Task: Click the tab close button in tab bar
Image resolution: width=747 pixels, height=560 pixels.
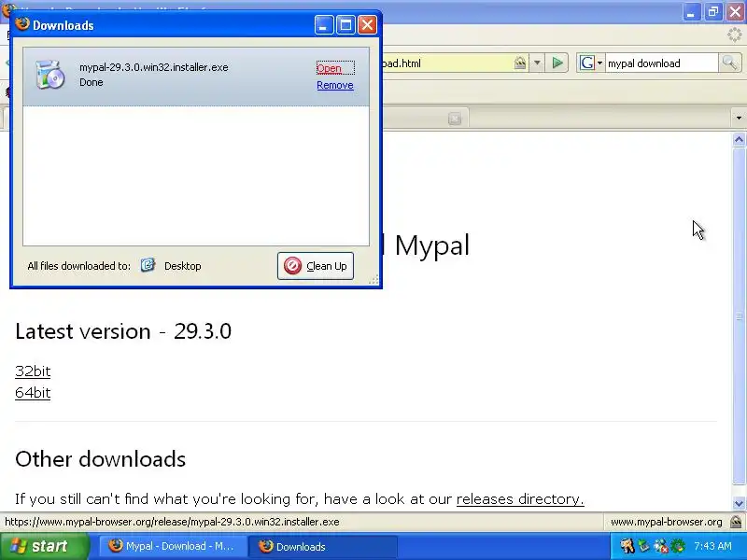Action: (455, 119)
